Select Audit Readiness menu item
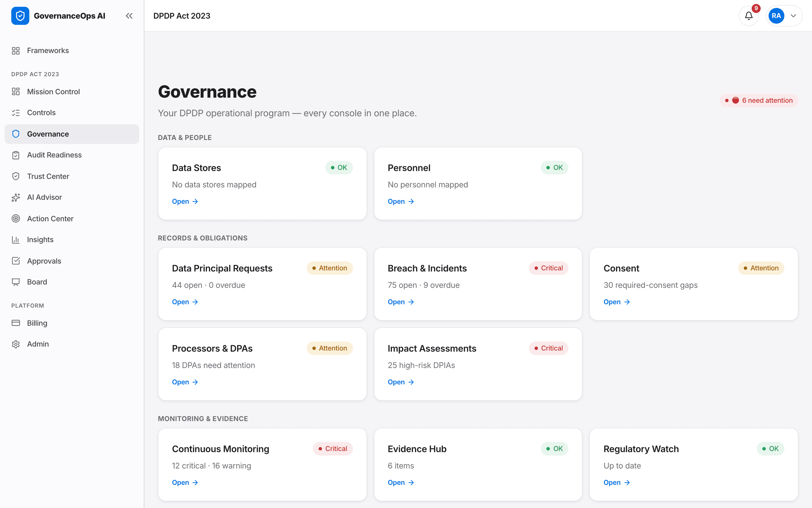The height and width of the screenshot is (508, 812). point(72,155)
